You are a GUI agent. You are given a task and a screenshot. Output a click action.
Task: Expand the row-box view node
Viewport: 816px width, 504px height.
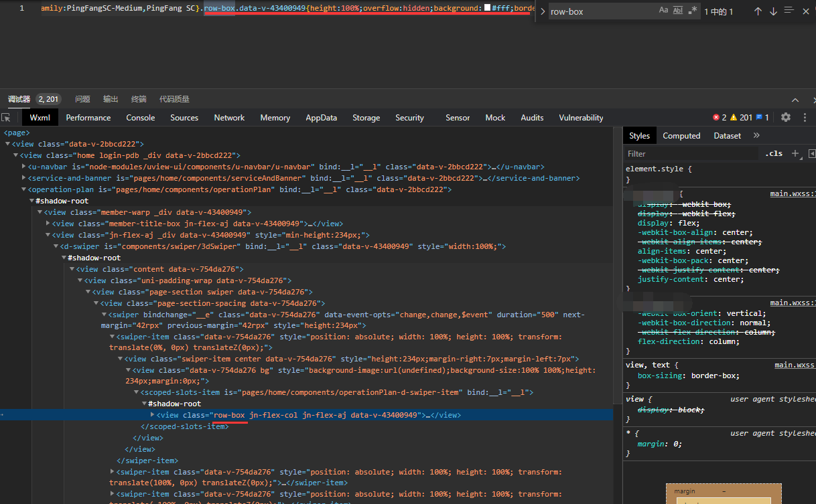(152, 415)
